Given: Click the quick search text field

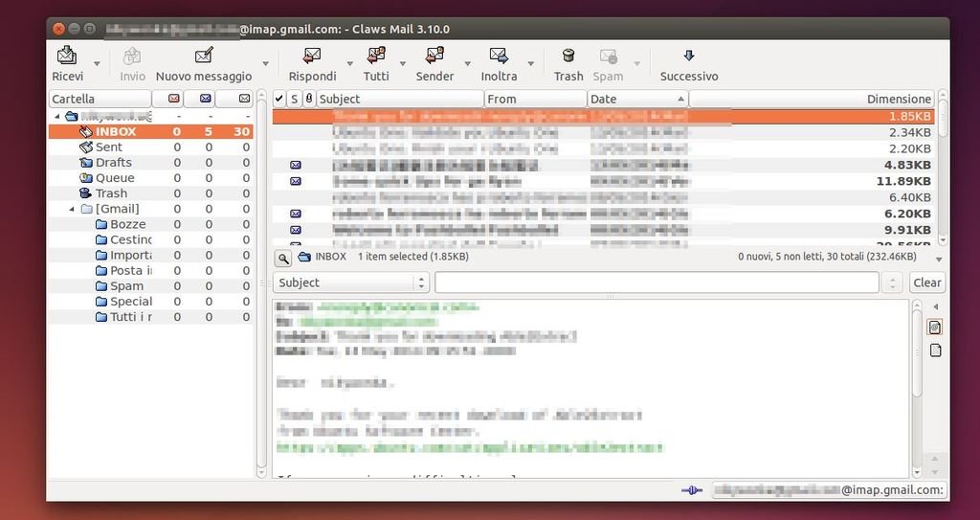Looking at the screenshot, I should click(657, 283).
